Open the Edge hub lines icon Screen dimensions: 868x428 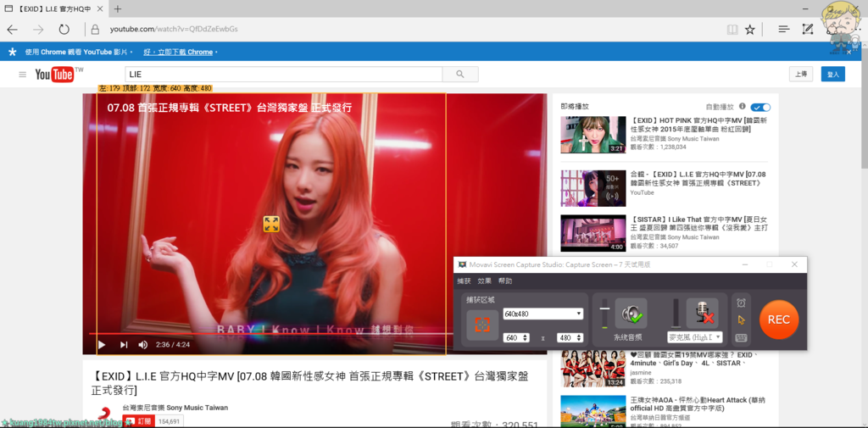[783, 30]
